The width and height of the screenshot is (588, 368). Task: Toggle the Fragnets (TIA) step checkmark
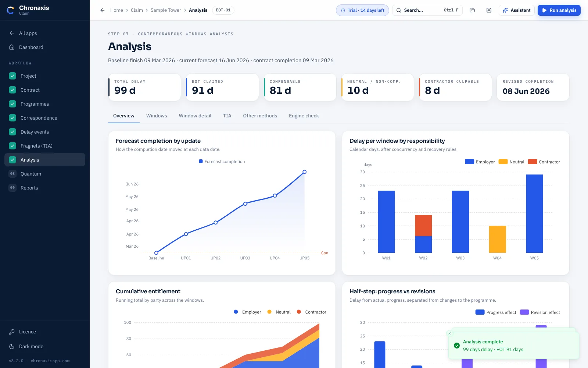[x=12, y=146]
